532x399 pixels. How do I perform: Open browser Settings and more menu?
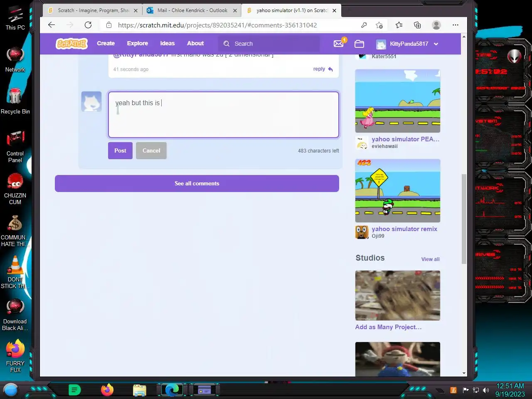(x=456, y=25)
